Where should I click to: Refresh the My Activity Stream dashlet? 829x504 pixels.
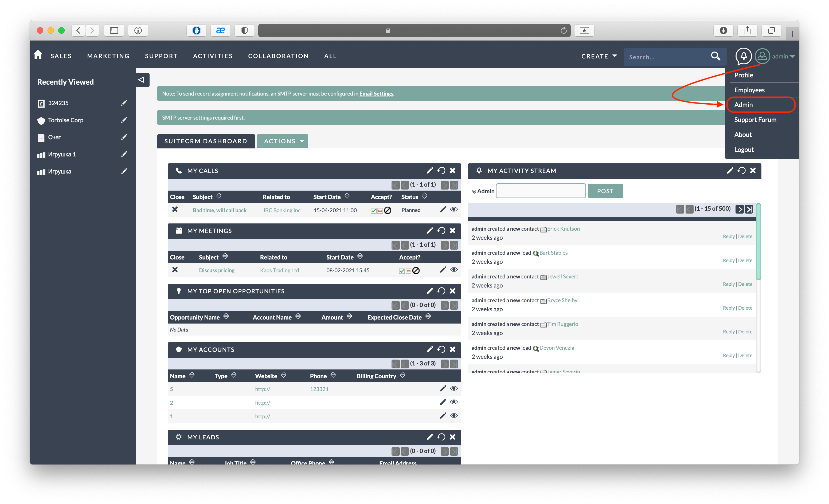[x=741, y=171]
